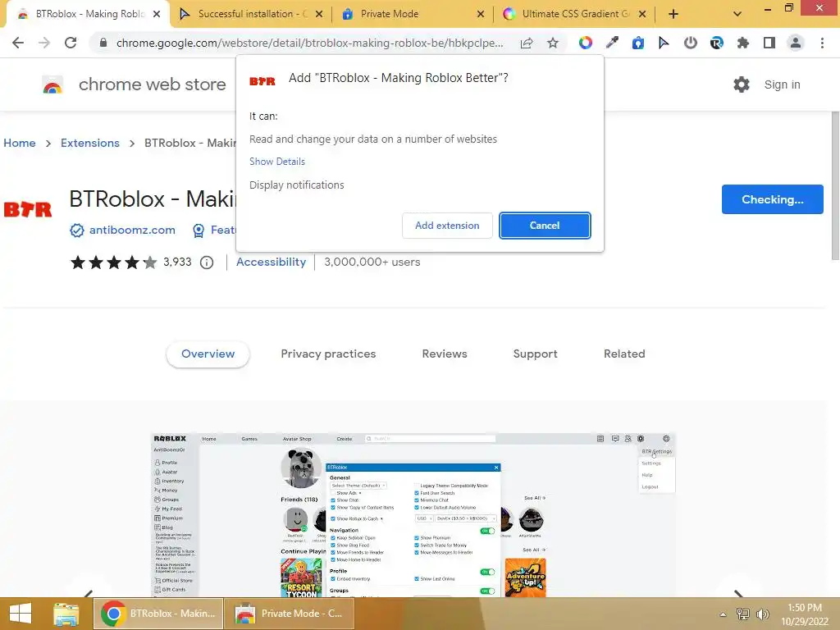
Task: Go to Home breadcrumb
Action: [x=20, y=143]
